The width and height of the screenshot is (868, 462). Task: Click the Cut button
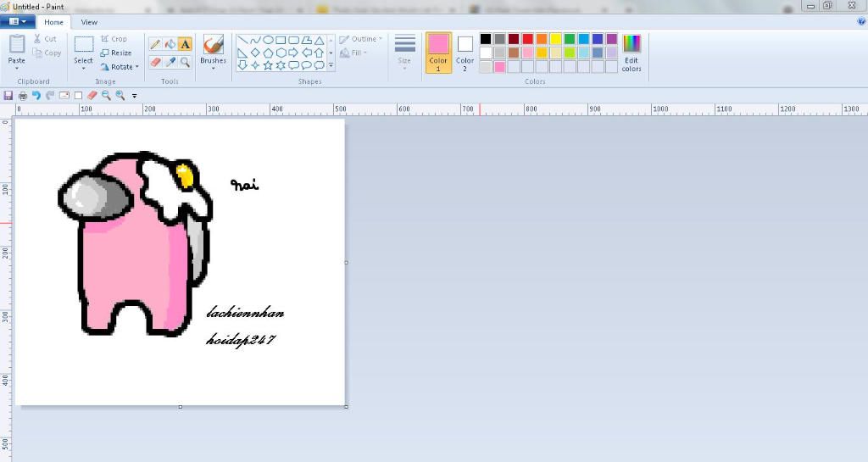click(x=45, y=39)
